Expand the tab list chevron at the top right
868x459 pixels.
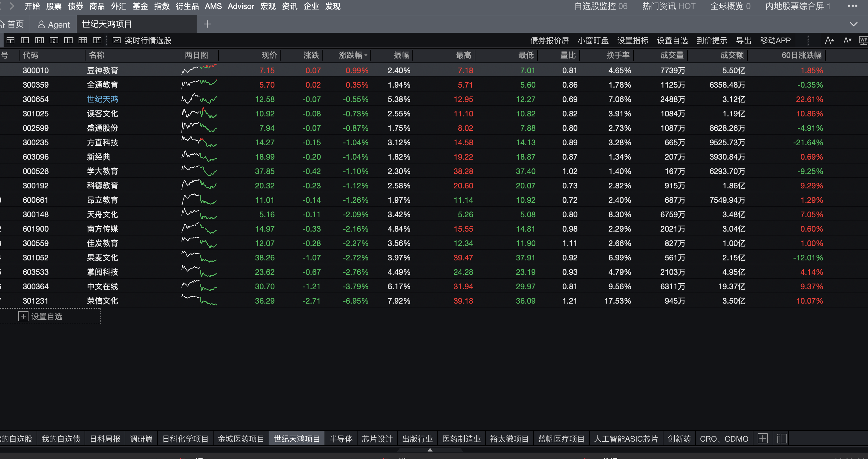click(x=853, y=24)
